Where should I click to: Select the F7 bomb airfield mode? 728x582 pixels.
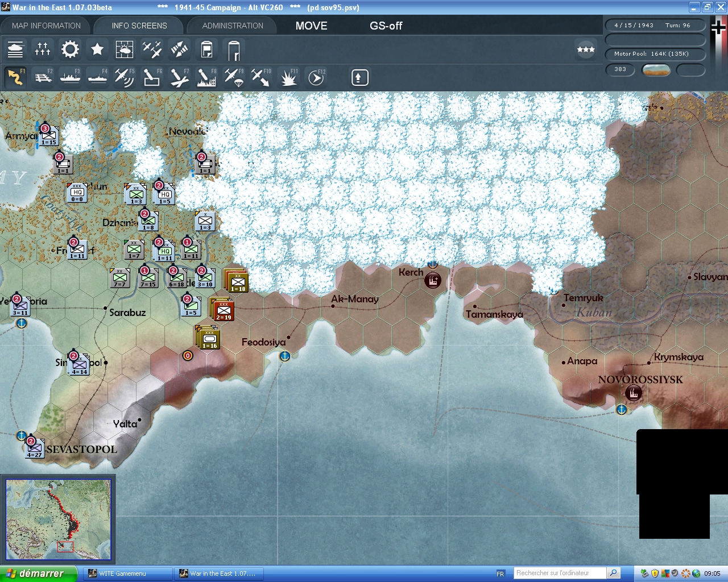coord(179,77)
